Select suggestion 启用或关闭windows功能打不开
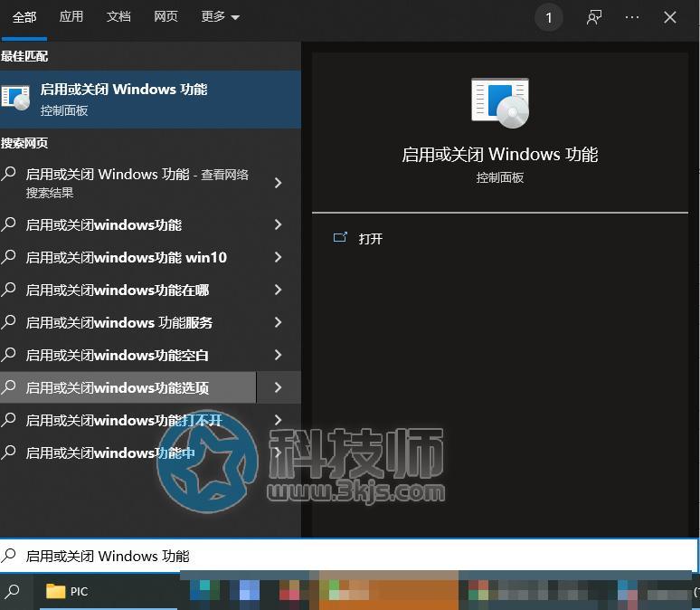The height and width of the screenshot is (610, 700). [128, 420]
